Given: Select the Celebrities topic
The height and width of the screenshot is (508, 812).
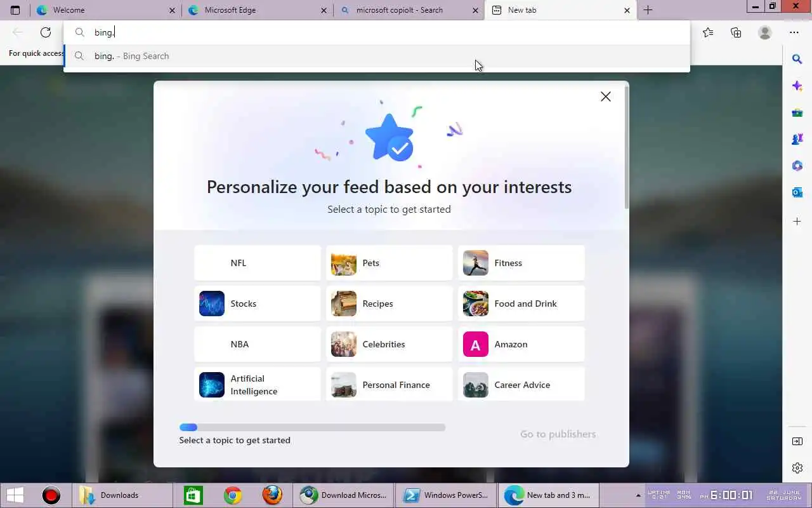Looking at the screenshot, I should coord(390,344).
